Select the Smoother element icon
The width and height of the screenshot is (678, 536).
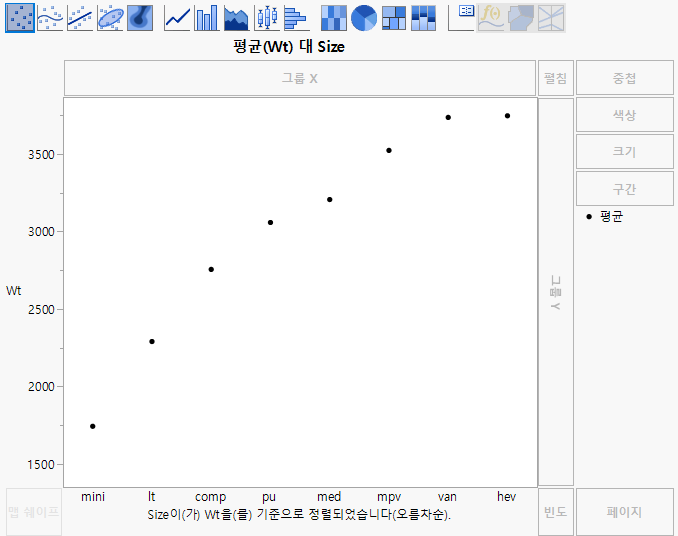pyautogui.click(x=50, y=18)
